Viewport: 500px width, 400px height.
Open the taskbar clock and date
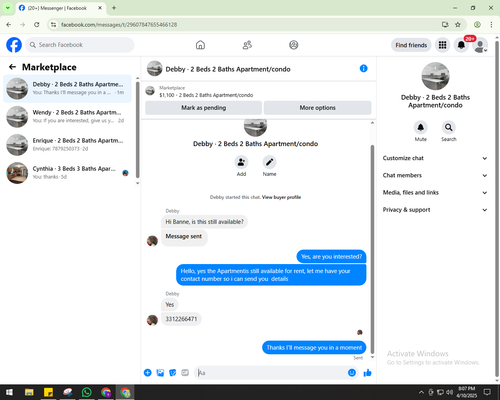pyautogui.click(x=467, y=392)
